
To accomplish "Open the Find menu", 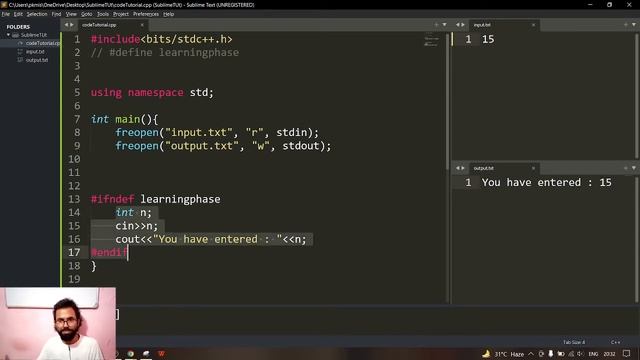I will 56,14.
